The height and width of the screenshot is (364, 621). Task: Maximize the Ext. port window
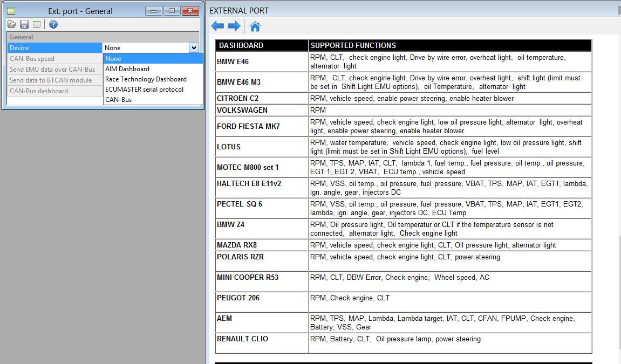tap(172, 11)
